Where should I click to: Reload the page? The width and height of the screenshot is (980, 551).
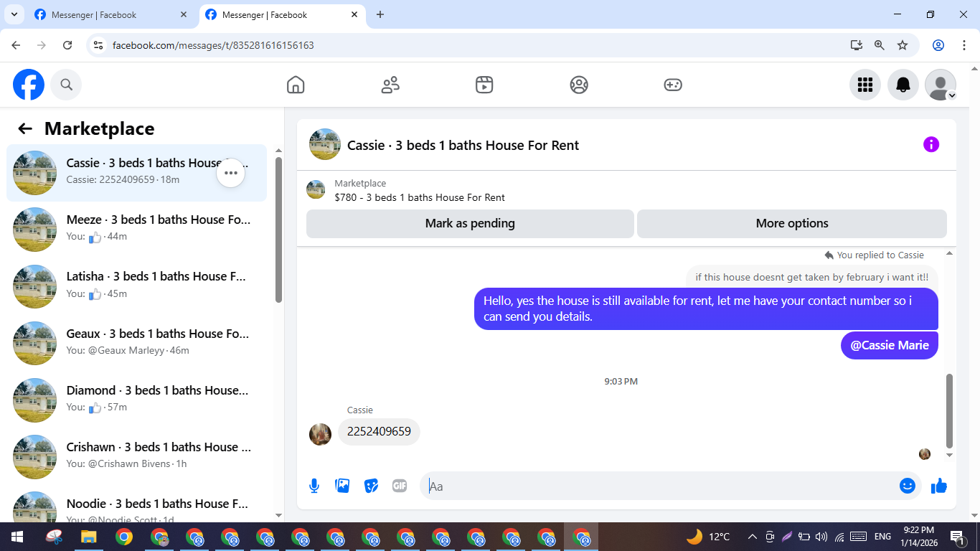[67, 45]
